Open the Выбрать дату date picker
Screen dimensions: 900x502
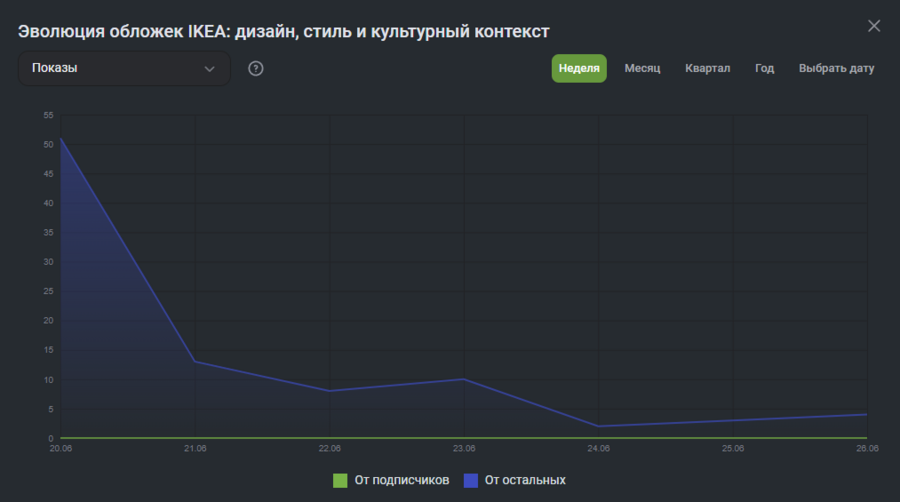[x=836, y=68]
